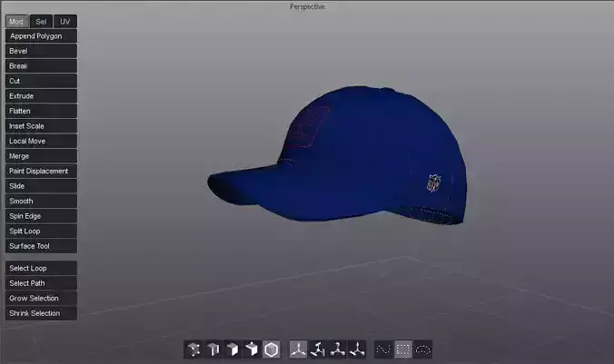Activate the move gizmo icon
Screen dimensions: 614x364
pos(357,349)
